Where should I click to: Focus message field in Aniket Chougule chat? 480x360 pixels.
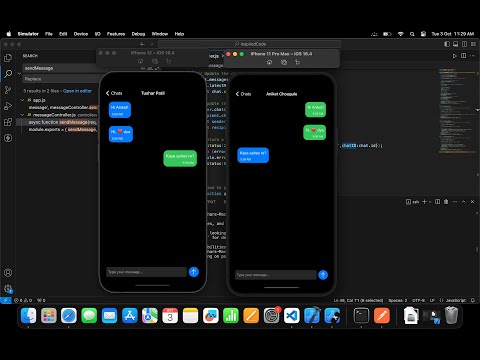[276, 275]
